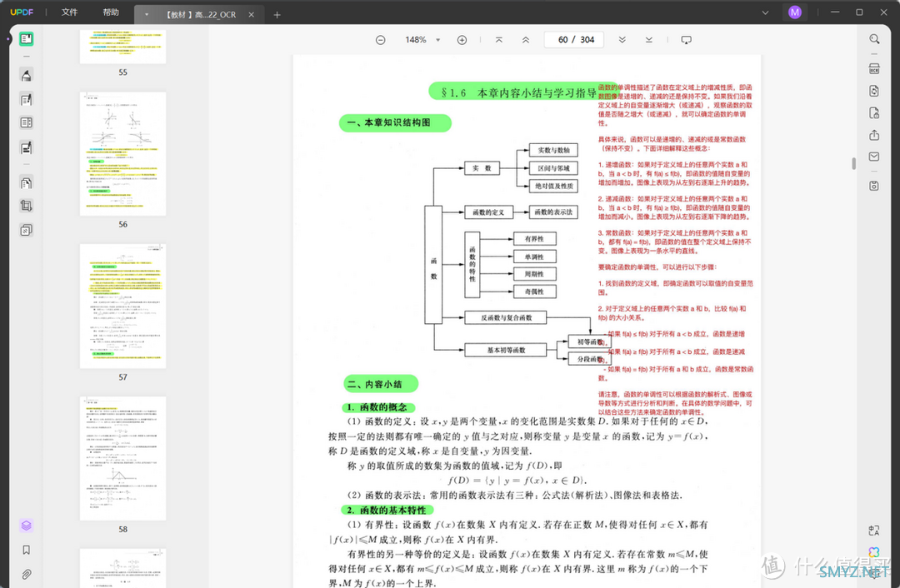The height and width of the screenshot is (588, 900).
Task: Go to the next page
Action: pos(622,40)
